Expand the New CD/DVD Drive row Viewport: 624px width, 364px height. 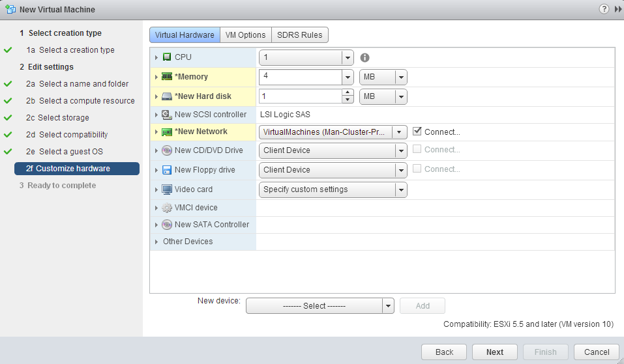(156, 150)
